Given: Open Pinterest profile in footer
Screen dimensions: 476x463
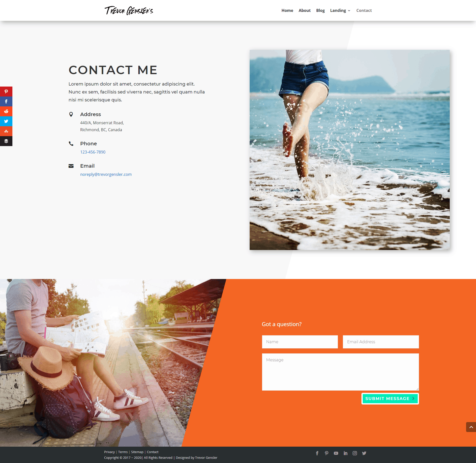Looking at the screenshot, I should tap(327, 453).
